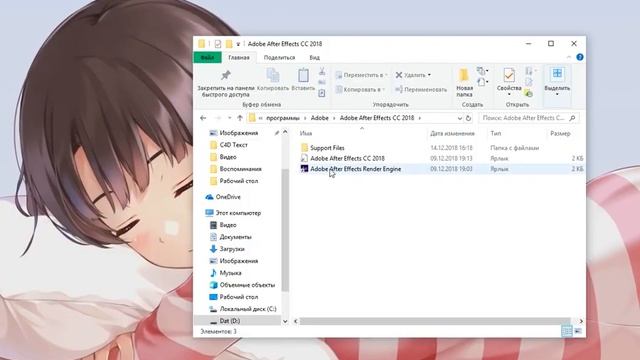Click the navigation pane up scroll arrow

[x=285, y=132]
